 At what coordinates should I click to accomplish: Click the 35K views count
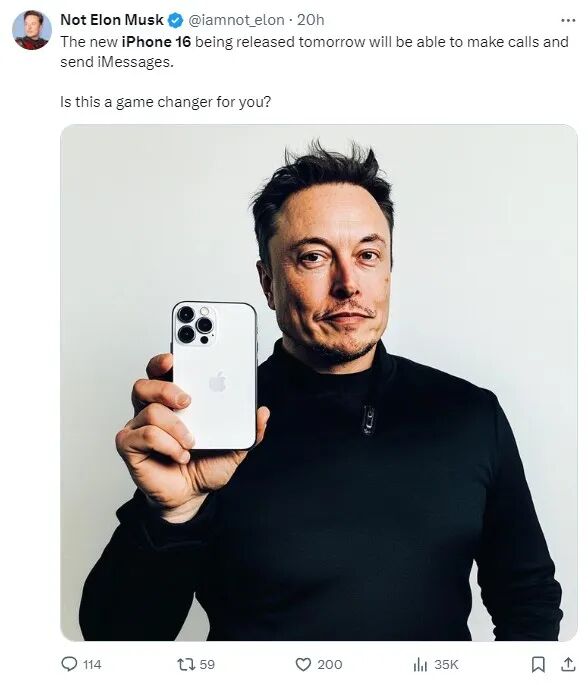click(446, 664)
